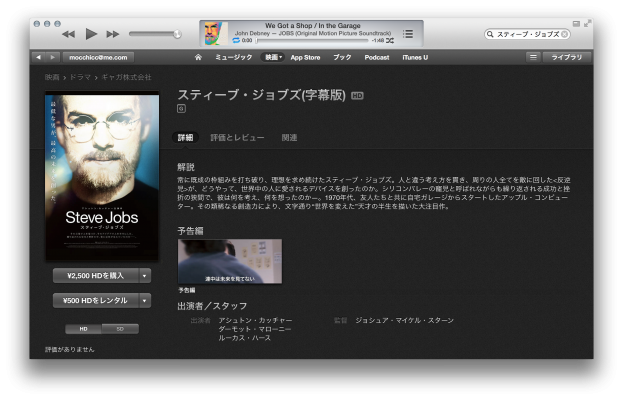Open the Up Next list icon
Screen dimensions: 623x400
[x=408, y=34]
